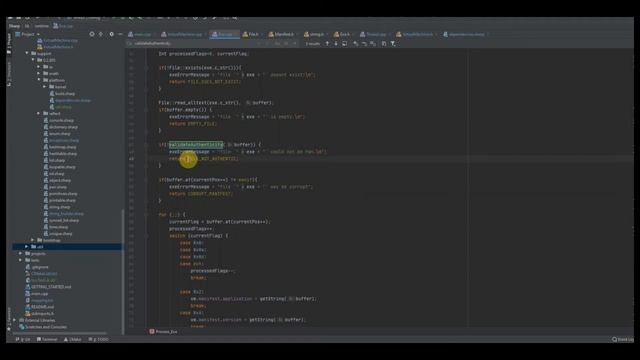Collapse the support folder
Viewport: 640px width, 360px height.
[27, 53]
